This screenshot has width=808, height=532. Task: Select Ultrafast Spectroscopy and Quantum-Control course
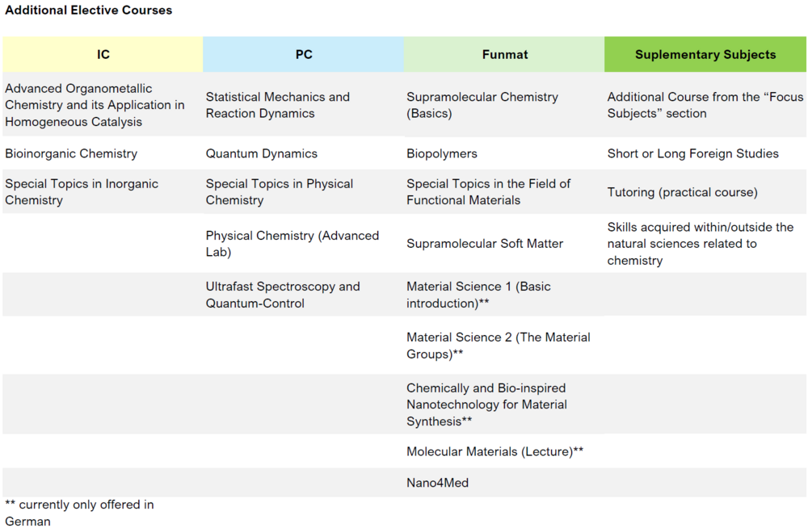pyautogui.click(x=283, y=295)
